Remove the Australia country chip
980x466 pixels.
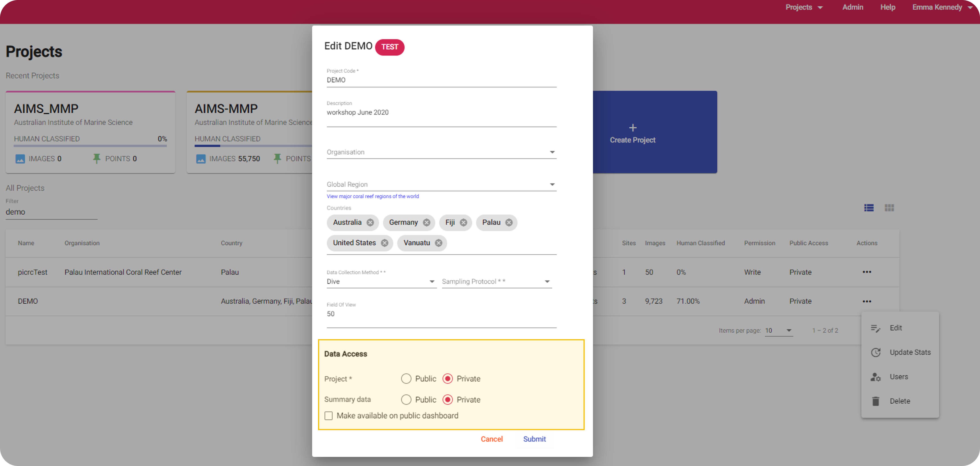click(370, 223)
